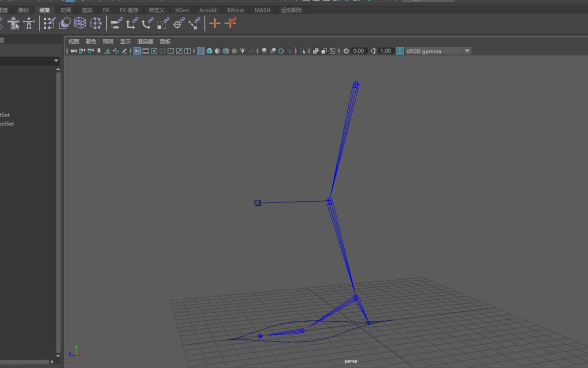This screenshot has width=588, height=368.
Task: Apply the Pole Vector constraint shelf icon
Action: [194, 23]
